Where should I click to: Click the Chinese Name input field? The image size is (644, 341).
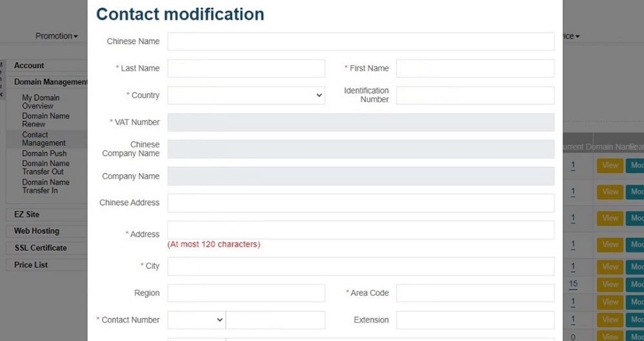(361, 41)
